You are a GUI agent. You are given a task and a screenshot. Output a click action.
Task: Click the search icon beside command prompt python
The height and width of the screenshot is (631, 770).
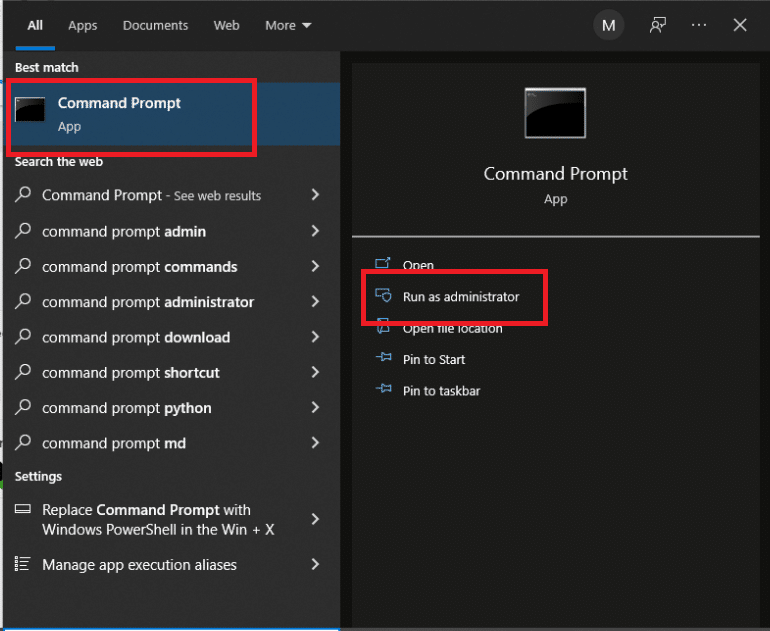[24, 408]
